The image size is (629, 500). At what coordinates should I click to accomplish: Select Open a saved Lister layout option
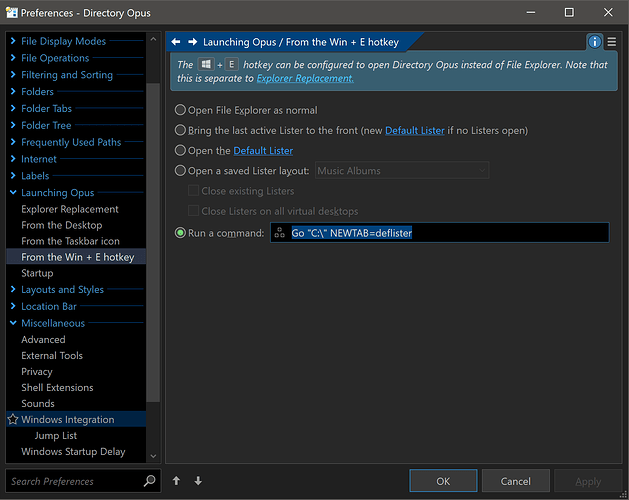click(x=181, y=171)
